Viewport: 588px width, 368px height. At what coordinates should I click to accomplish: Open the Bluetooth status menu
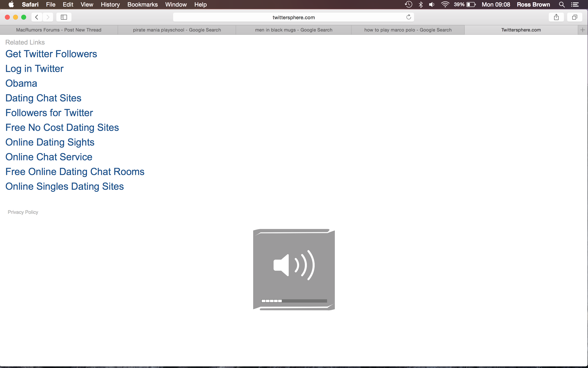click(x=421, y=4)
